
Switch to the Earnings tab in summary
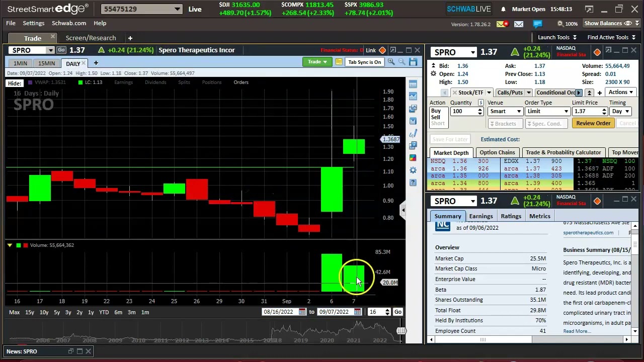(x=481, y=216)
